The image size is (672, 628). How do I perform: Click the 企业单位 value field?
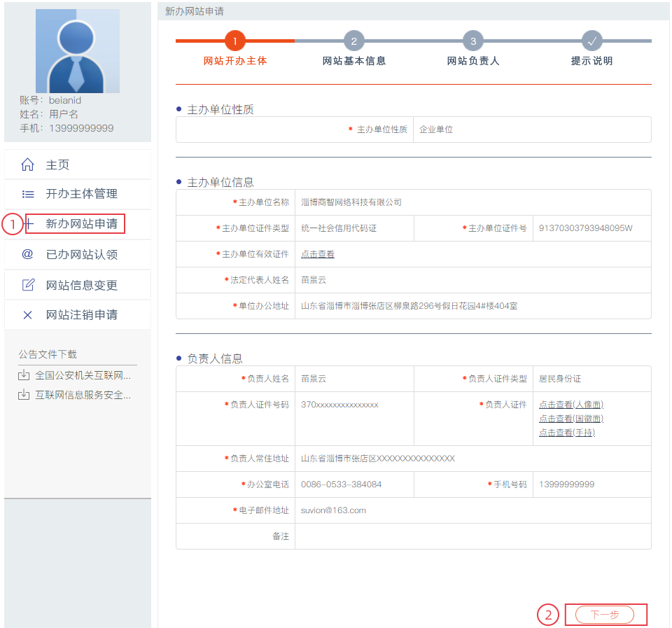tap(532, 130)
